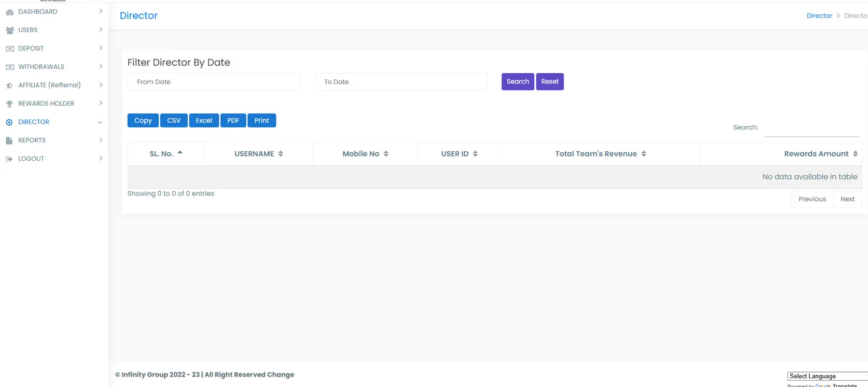Export table with PDF button

(233, 121)
